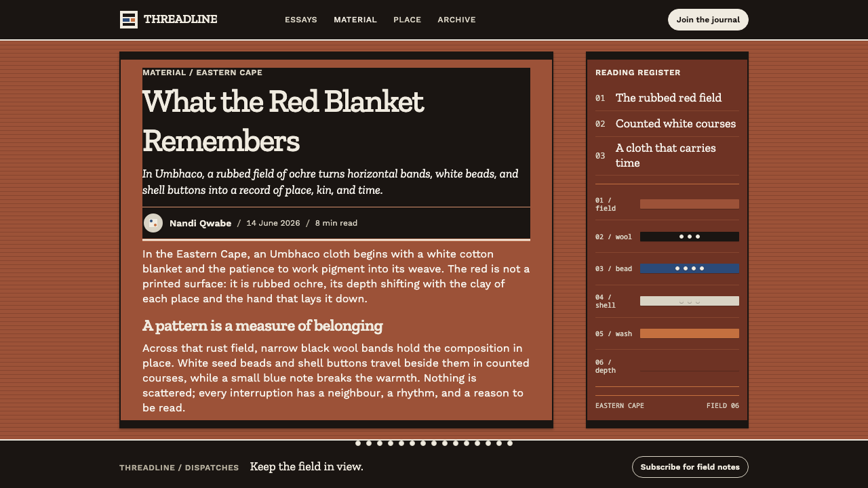Jump to section 03 A cloth that carries time

click(667, 155)
